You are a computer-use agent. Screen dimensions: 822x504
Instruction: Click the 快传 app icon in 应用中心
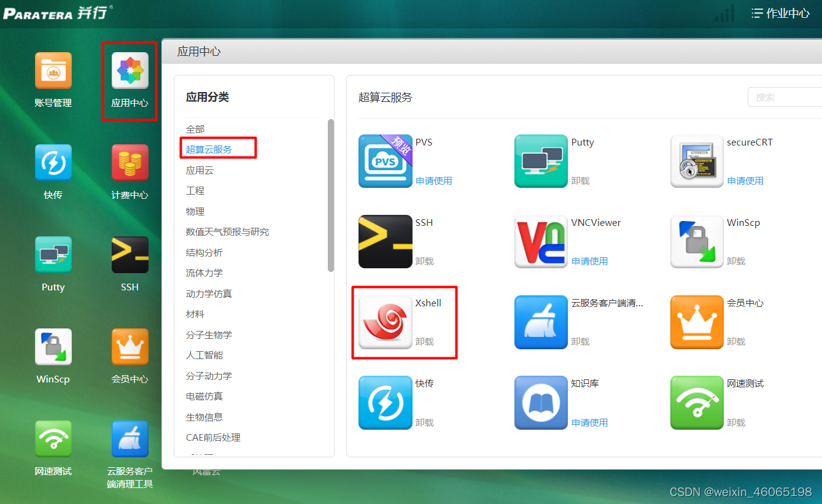coord(386,403)
